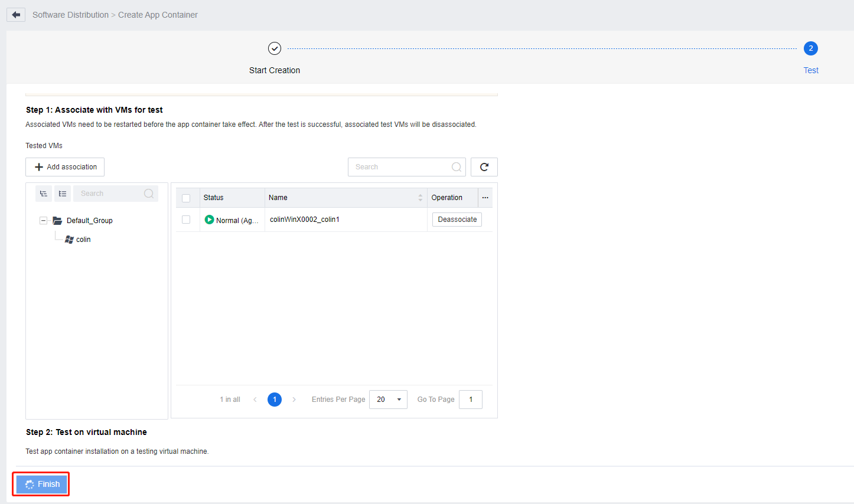854x504 pixels.
Task: Click the Add association button
Action: click(65, 167)
